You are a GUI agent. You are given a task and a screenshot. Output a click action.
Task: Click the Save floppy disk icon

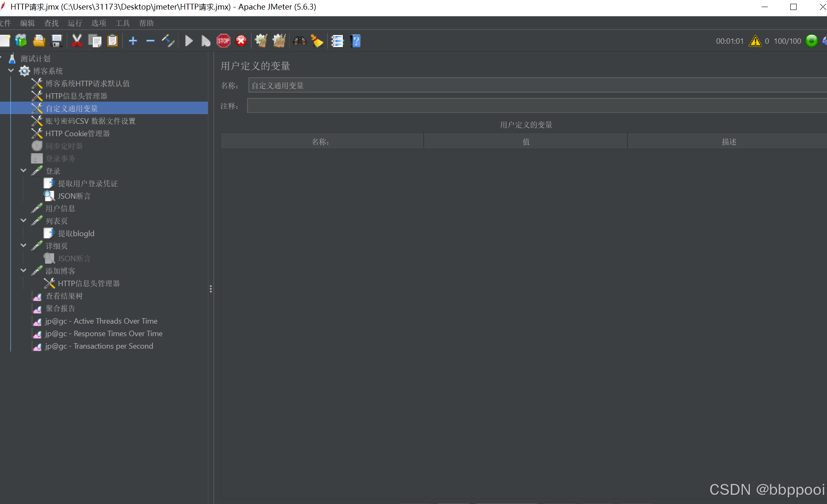57,41
